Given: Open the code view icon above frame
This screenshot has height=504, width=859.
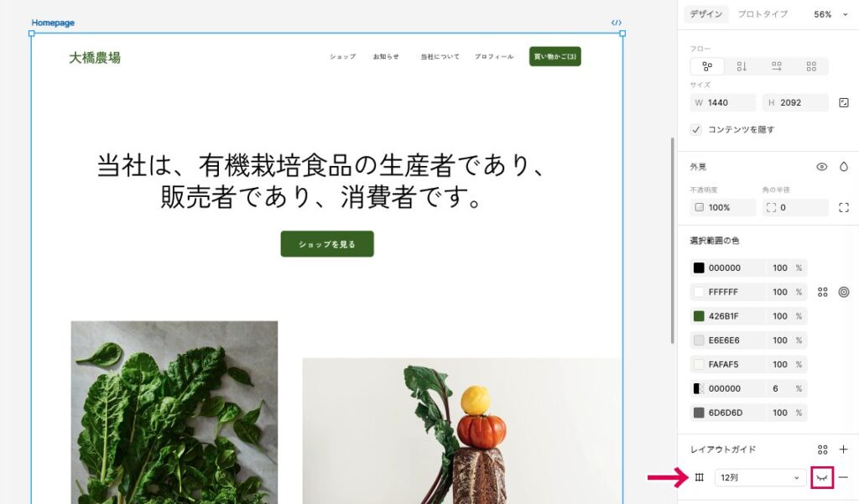Looking at the screenshot, I should 617,23.
